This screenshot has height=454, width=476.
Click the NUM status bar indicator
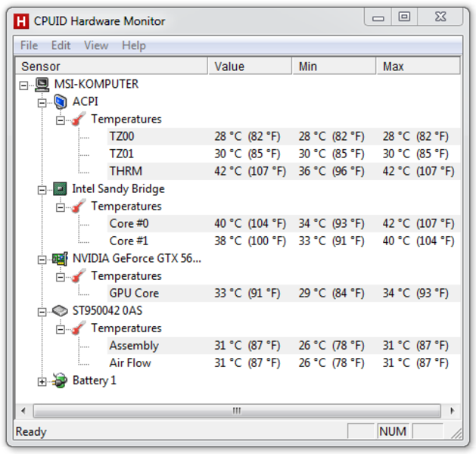393,431
